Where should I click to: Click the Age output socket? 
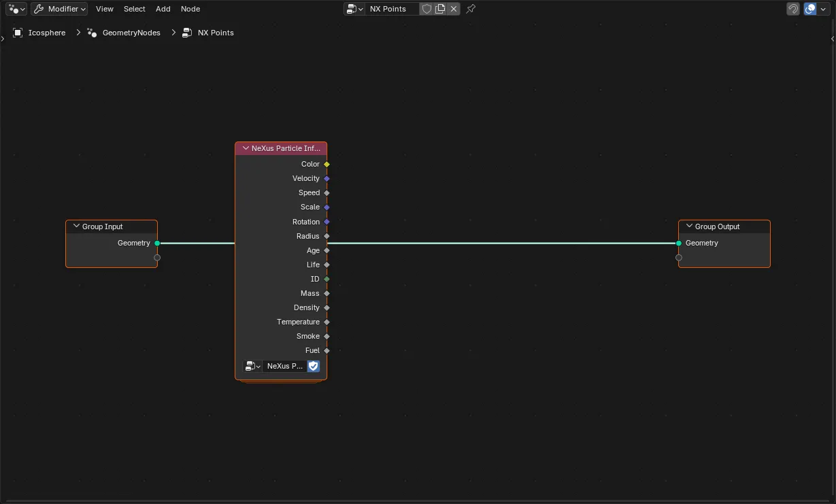pyautogui.click(x=327, y=250)
